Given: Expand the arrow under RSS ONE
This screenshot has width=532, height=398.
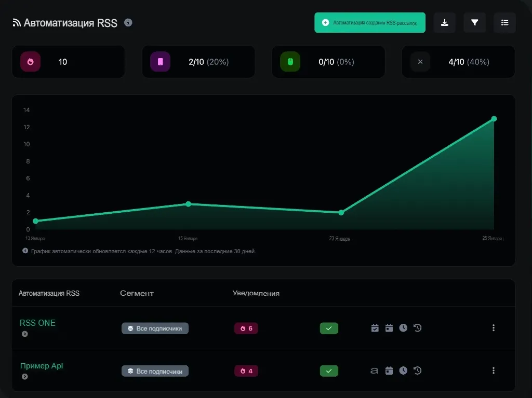Looking at the screenshot, I should point(25,334).
